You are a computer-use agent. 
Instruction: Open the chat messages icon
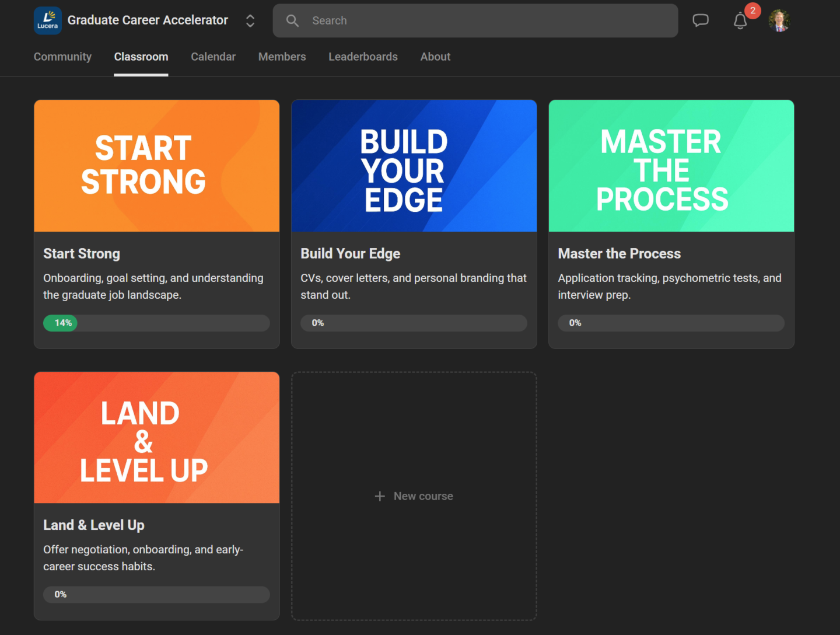tap(700, 20)
